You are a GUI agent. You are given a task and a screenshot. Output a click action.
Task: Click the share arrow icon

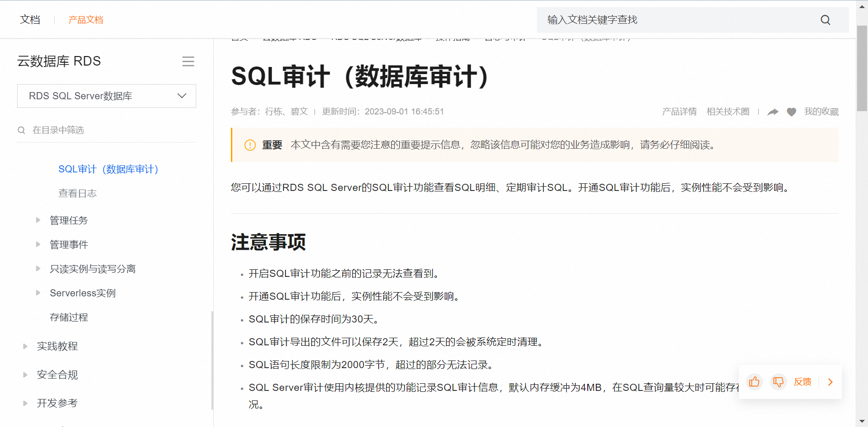[x=773, y=112]
